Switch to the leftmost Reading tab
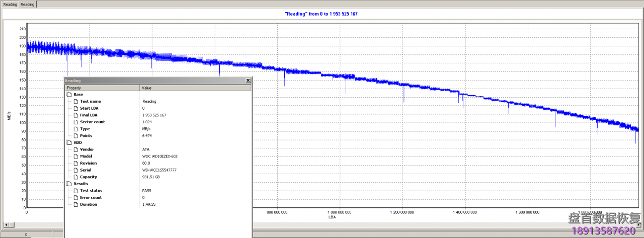The image size is (644, 238). pos(10,4)
